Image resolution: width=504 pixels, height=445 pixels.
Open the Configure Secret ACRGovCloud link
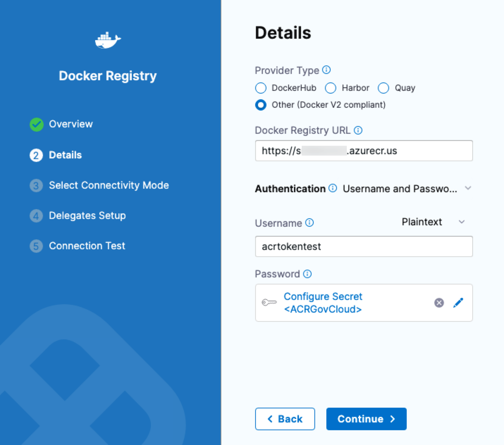323,303
